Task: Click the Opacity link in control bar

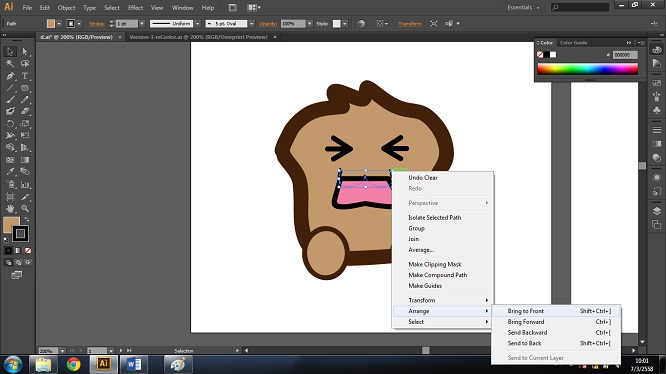Action: pyautogui.click(x=268, y=24)
